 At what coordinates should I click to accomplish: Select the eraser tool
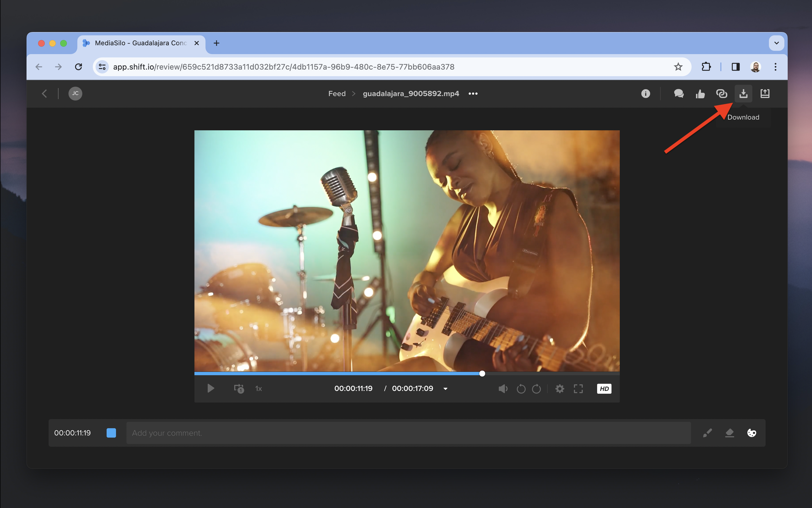click(729, 433)
